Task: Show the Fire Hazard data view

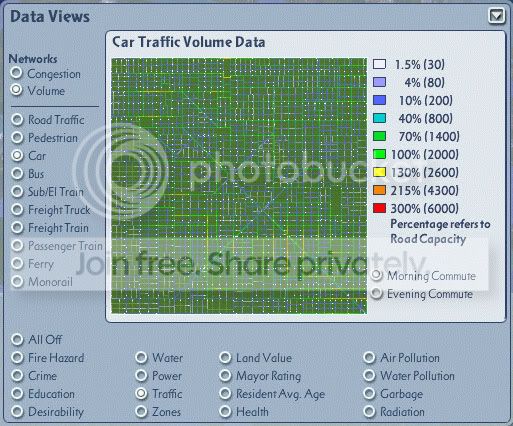Action: (17, 357)
